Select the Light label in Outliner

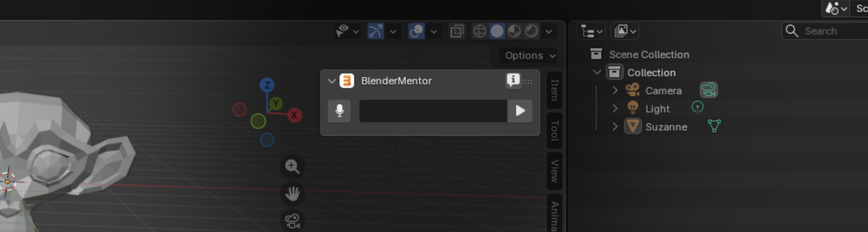(x=657, y=109)
